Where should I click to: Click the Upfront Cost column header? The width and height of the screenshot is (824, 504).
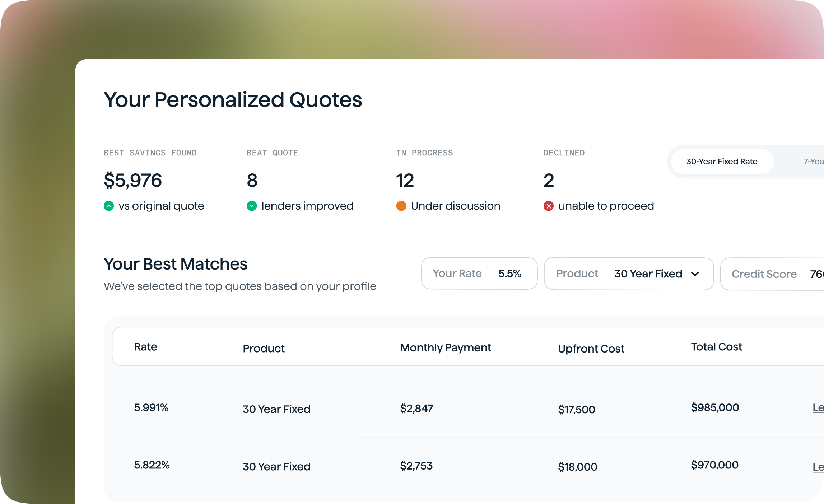[591, 349]
